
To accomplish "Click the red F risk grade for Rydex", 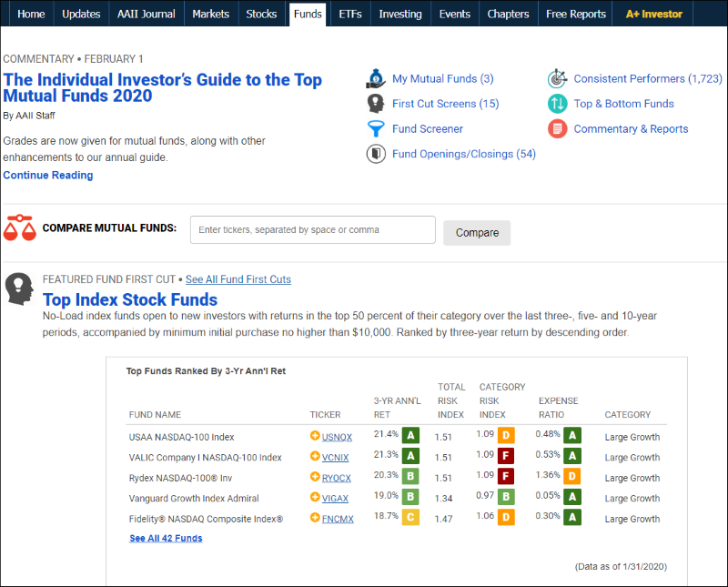I will tap(506, 477).
